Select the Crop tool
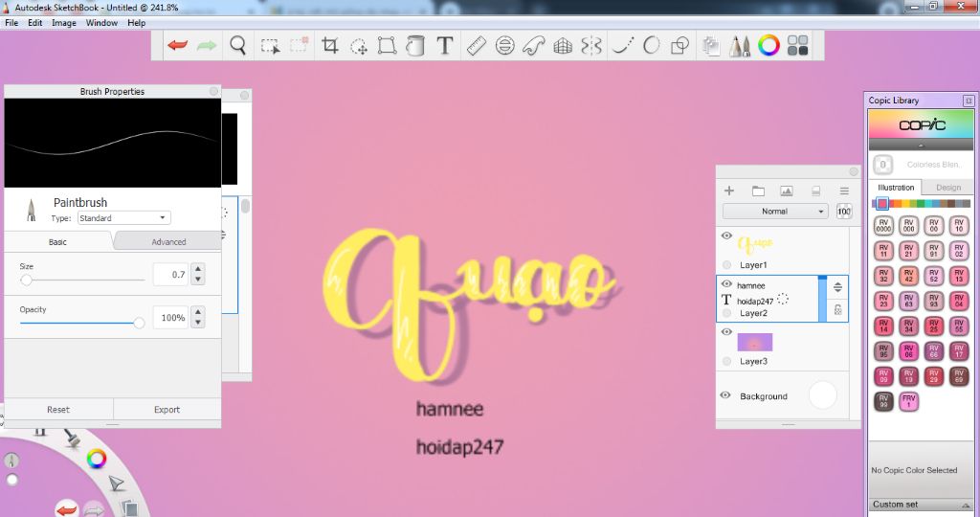The height and width of the screenshot is (517, 980). 330,46
